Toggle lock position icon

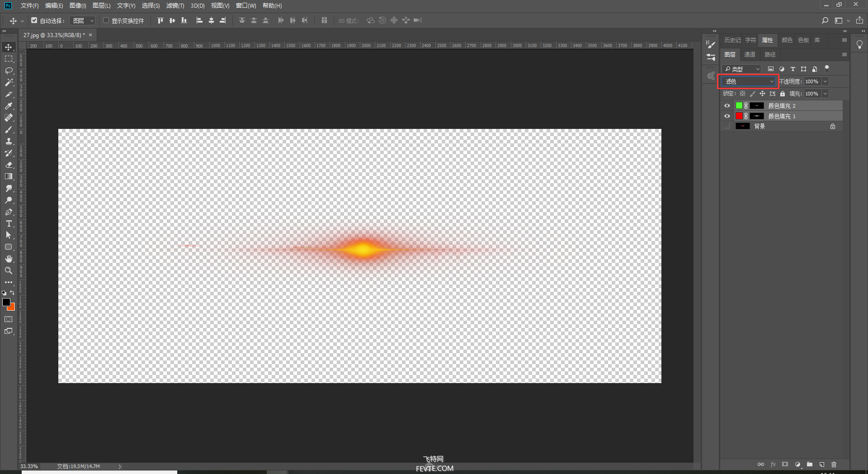tap(762, 94)
